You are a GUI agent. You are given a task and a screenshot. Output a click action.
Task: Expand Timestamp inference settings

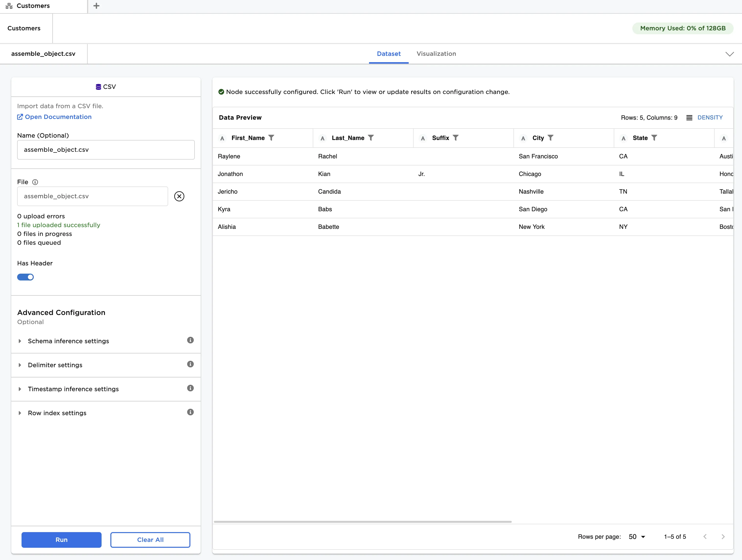pyautogui.click(x=20, y=389)
